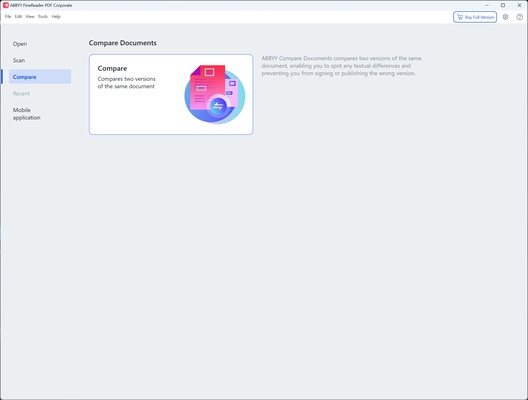
Task: Click the Compare Documents heading
Action: pyautogui.click(x=123, y=43)
